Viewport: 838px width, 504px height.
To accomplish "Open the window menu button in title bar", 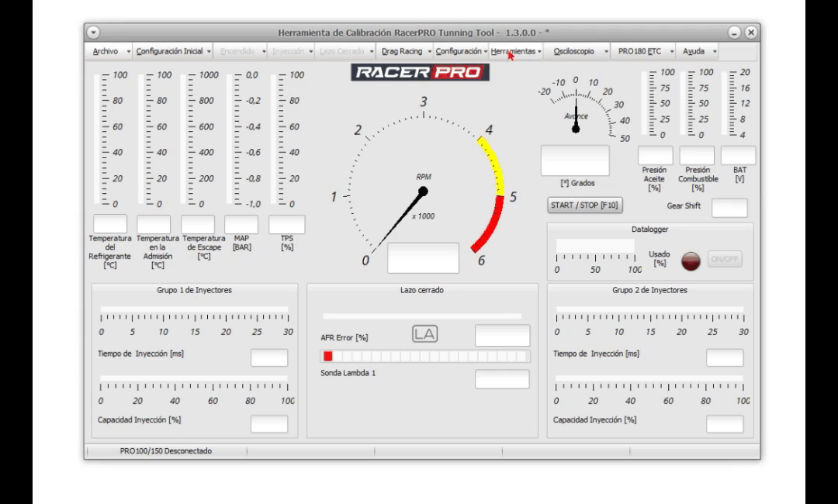I will point(94,33).
